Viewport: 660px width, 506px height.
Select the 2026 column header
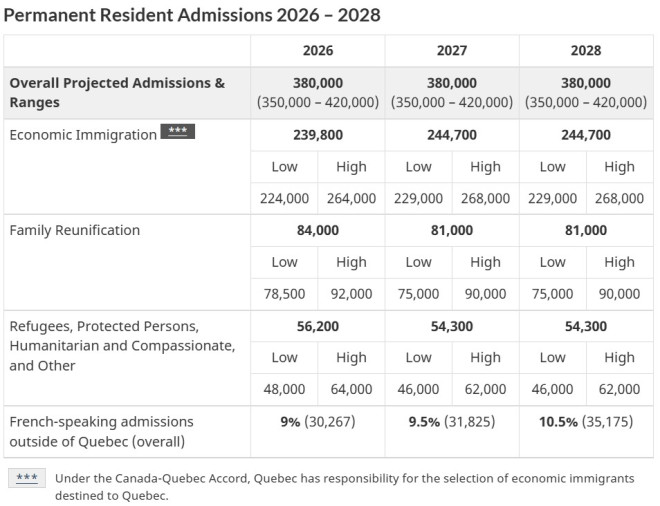click(x=318, y=50)
